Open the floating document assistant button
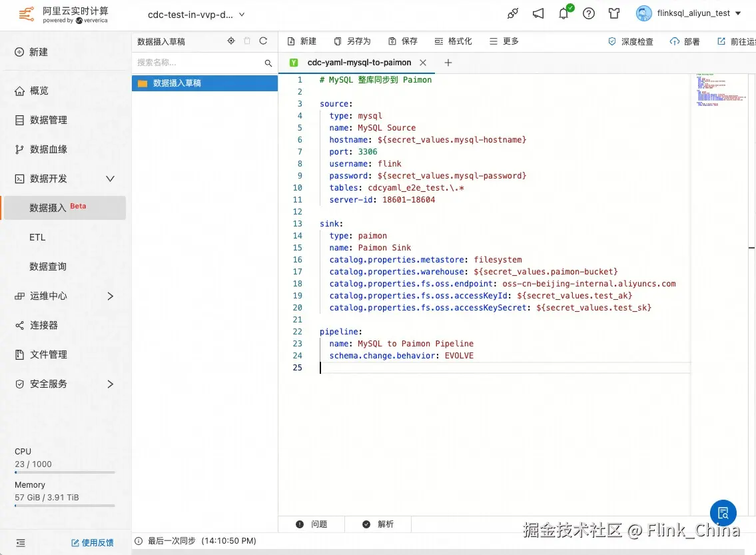The image size is (756, 555). [723, 512]
